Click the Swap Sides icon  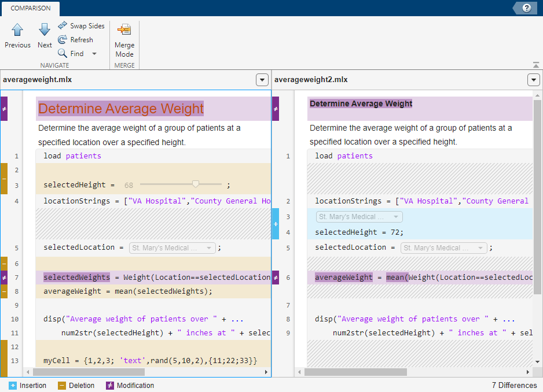point(63,26)
